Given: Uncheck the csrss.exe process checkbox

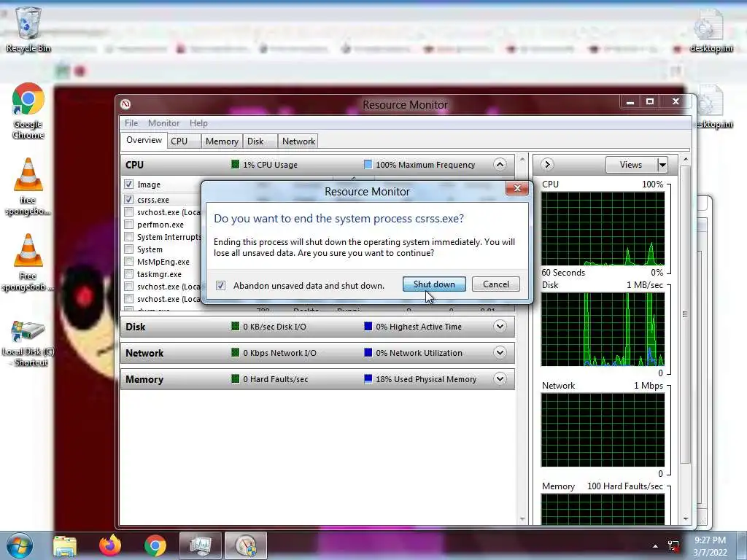Looking at the screenshot, I should pos(128,200).
